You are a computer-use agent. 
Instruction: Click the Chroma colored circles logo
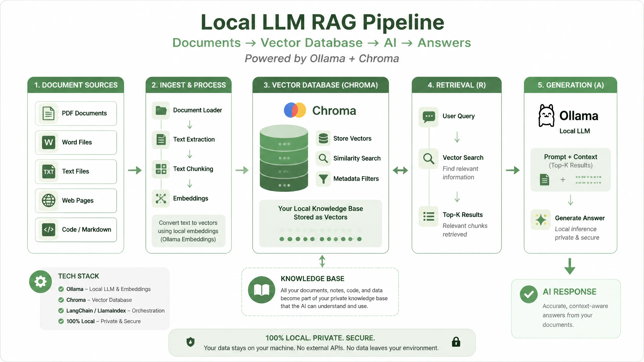coord(295,110)
